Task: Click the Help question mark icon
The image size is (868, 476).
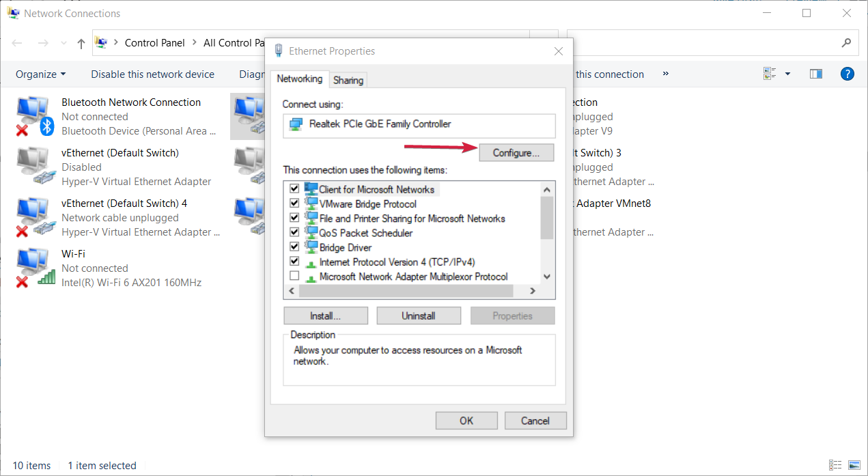Action: point(847,74)
